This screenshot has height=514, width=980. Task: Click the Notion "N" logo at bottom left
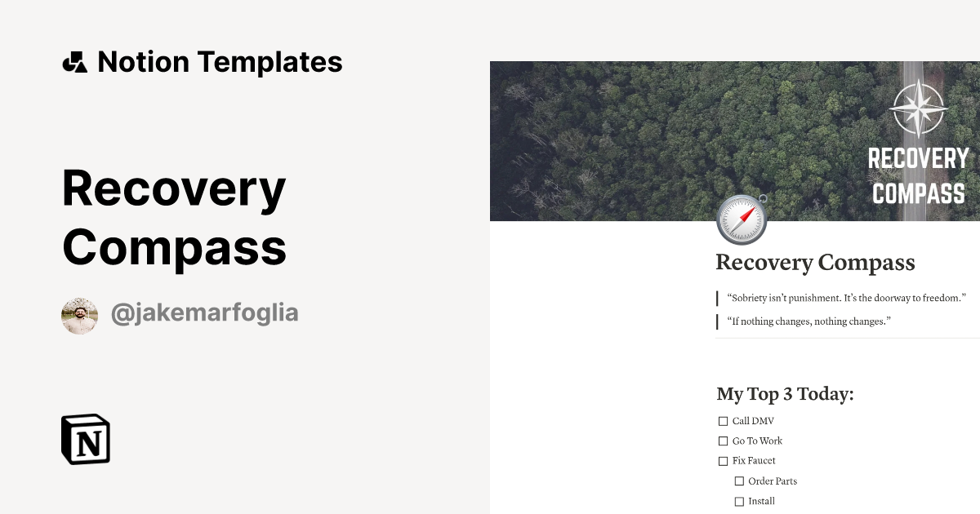click(84, 440)
